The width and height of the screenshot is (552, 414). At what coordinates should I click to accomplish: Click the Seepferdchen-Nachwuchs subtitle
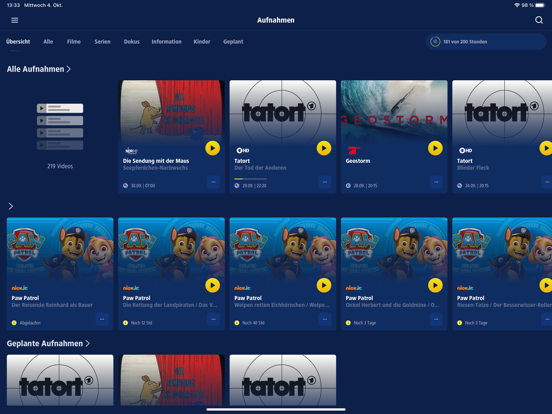pyautogui.click(x=155, y=168)
